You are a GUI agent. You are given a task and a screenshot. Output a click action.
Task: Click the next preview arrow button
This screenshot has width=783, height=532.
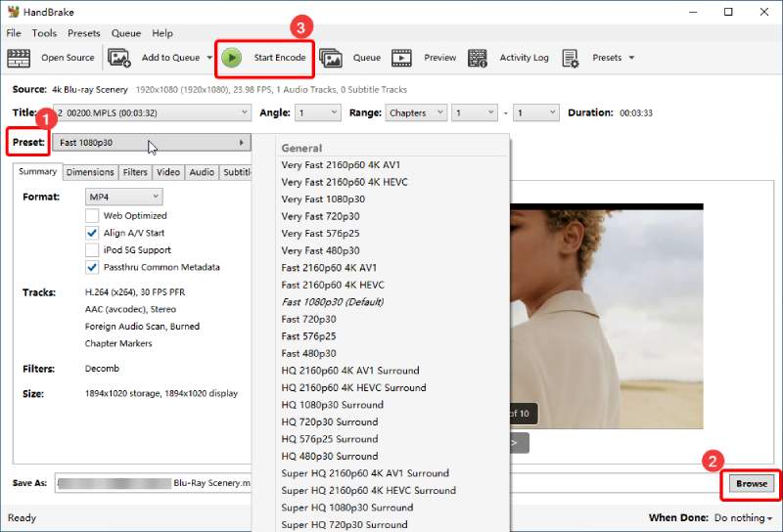pyautogui.click(x=520, y=443)
